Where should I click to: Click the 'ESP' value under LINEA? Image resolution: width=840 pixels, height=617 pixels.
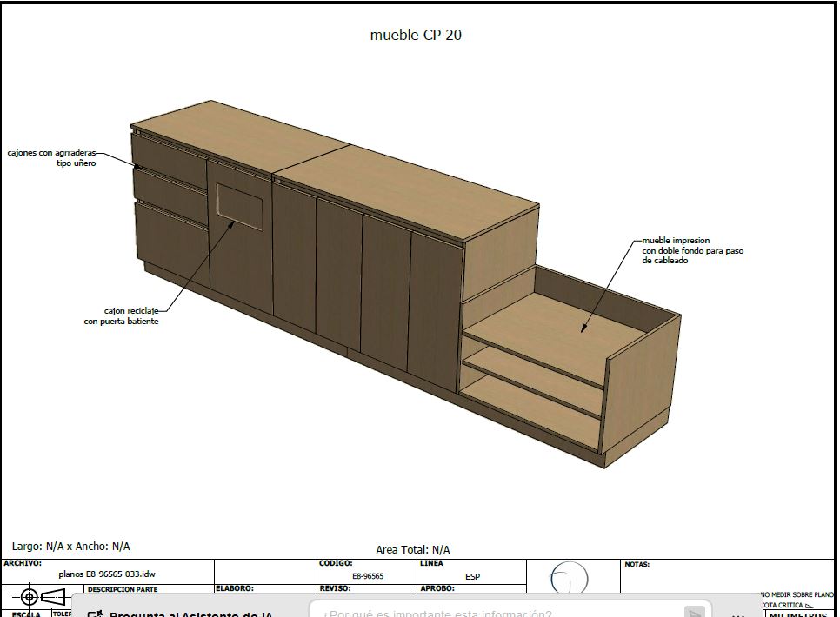(x=472, y=576)
